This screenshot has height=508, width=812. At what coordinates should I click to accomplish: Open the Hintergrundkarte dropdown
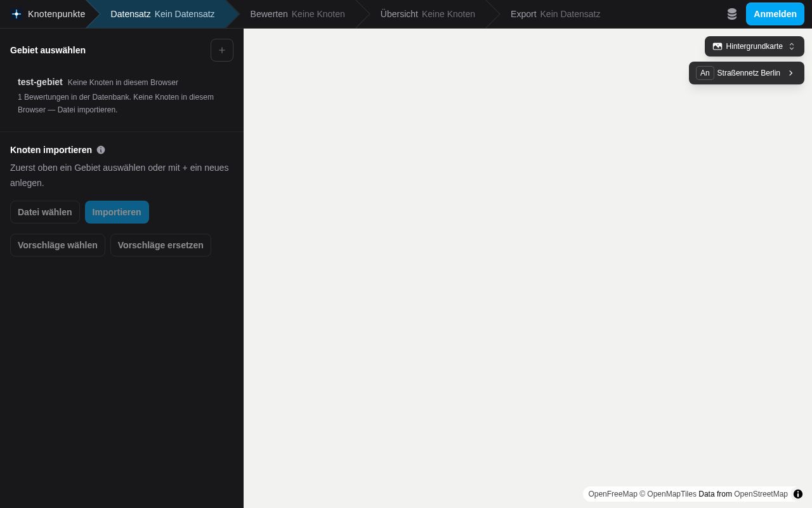[754, 46]
